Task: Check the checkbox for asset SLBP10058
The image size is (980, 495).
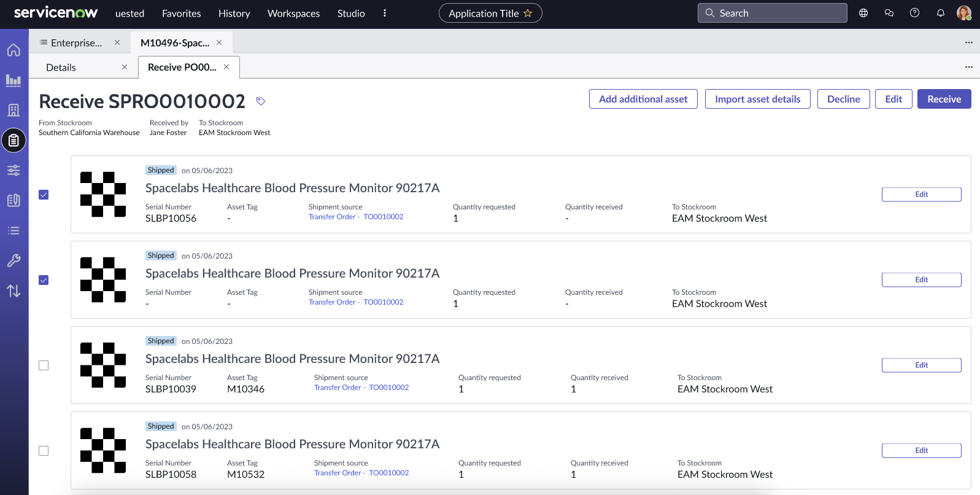Action: pos(44,451)
